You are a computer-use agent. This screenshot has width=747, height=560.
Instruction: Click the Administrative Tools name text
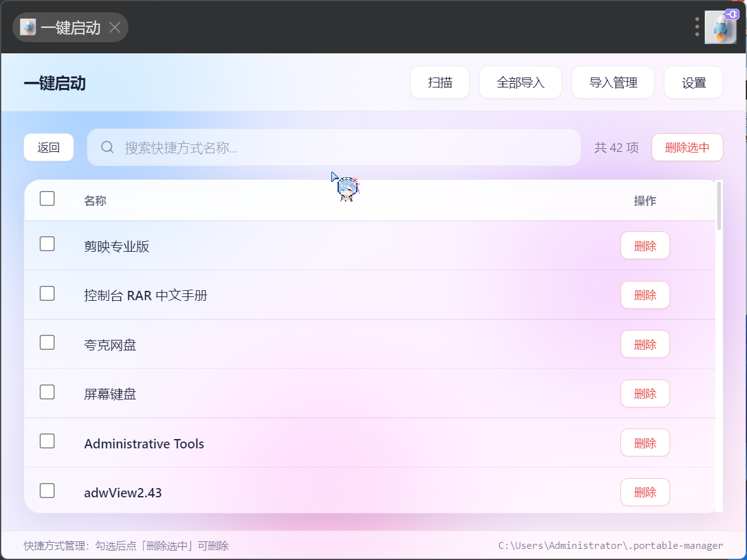[x=144, y=443]
